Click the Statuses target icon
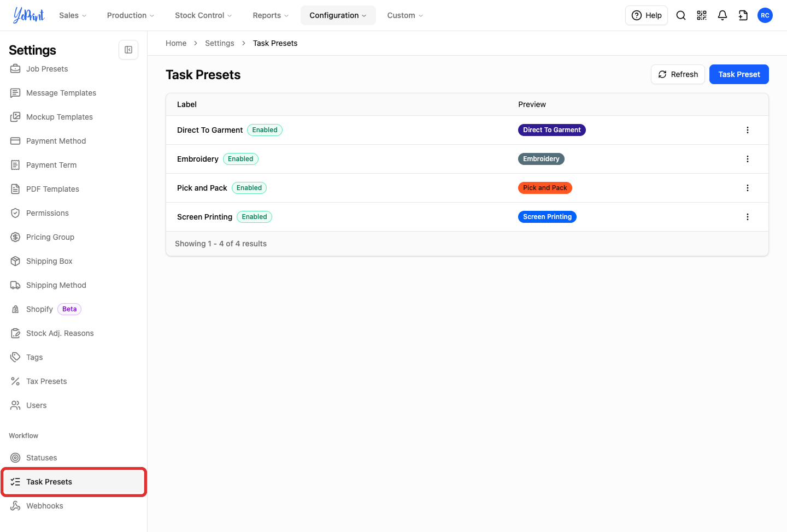 15,458
